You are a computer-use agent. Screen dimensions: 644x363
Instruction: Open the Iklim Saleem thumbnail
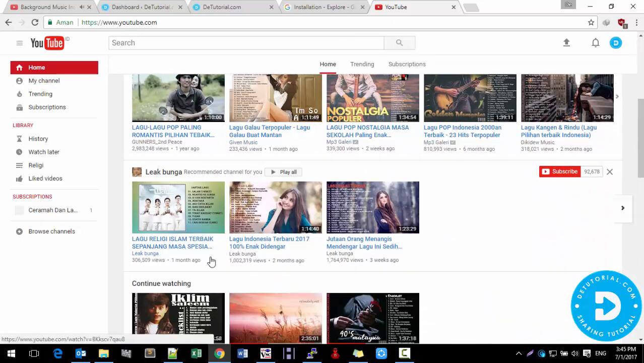point(178,318)
